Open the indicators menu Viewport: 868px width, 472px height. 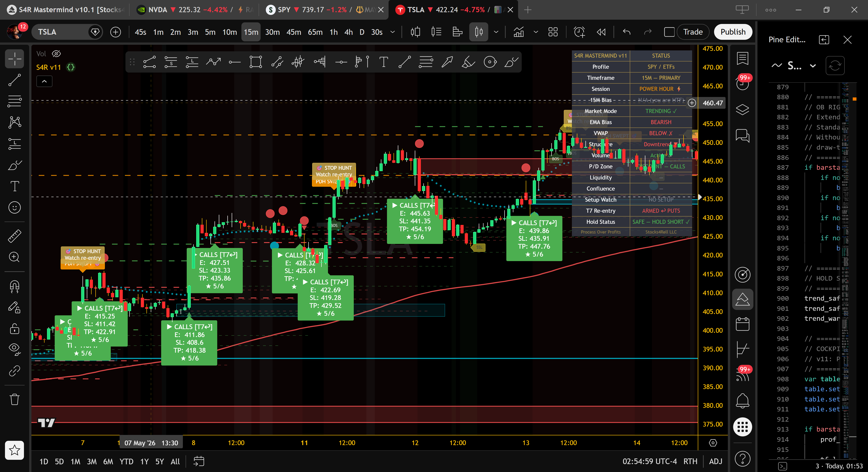pos(519,32)
